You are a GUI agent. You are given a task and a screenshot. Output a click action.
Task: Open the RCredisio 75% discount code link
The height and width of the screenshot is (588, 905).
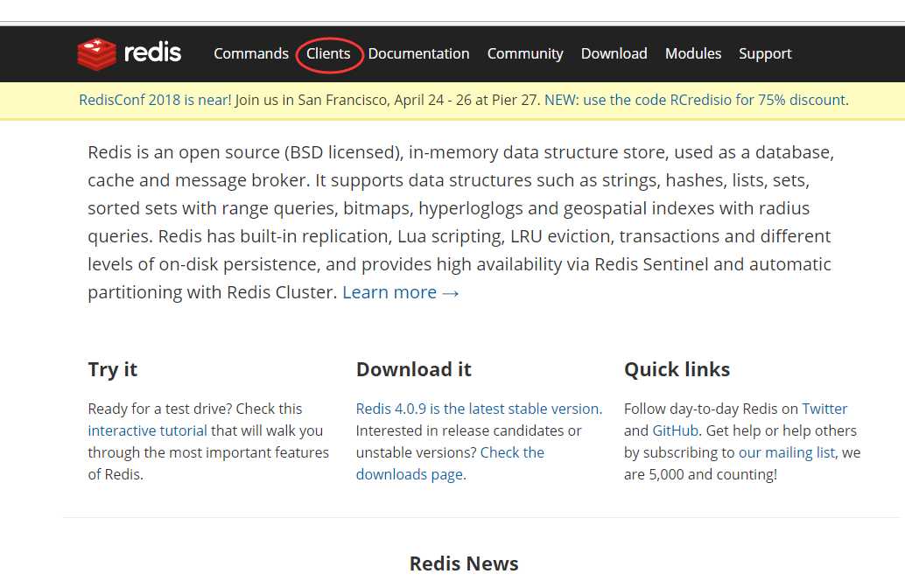[x=695, y=100]
